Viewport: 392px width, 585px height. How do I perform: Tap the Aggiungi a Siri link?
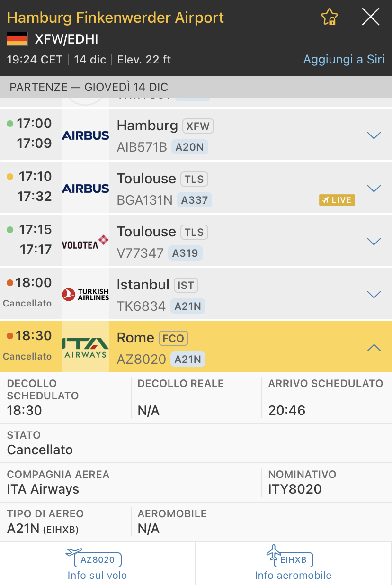(x=344, y=60)
